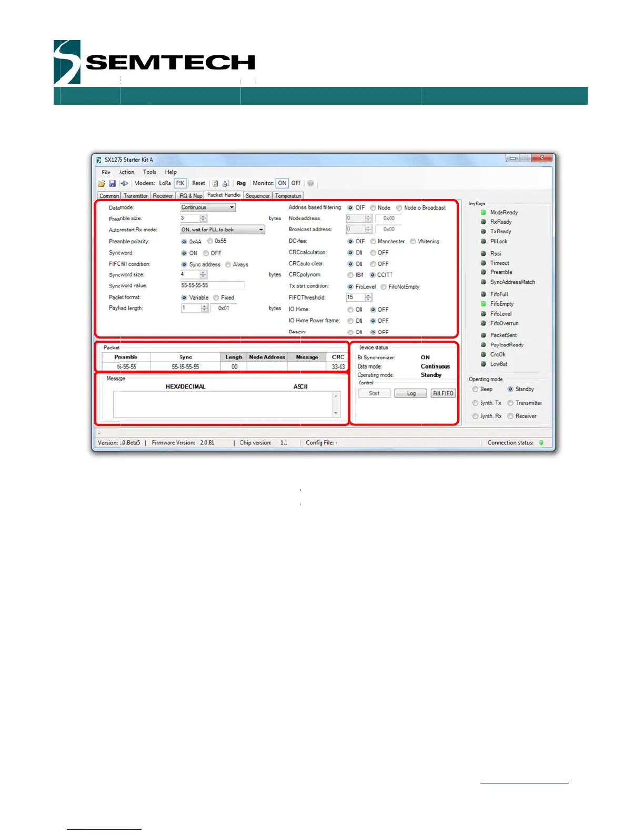Click the save floppy disk icon

click(112, 183)
